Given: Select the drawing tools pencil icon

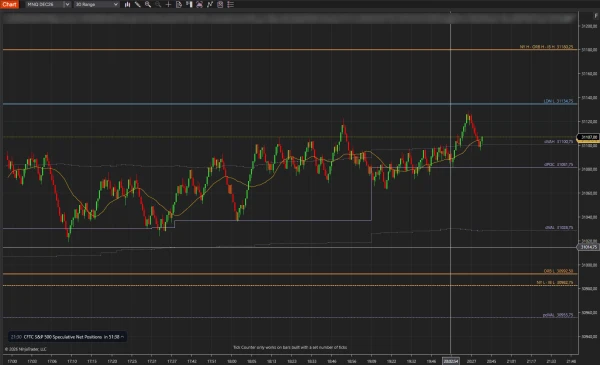Looking at the screenshot, I should (138, 5).
